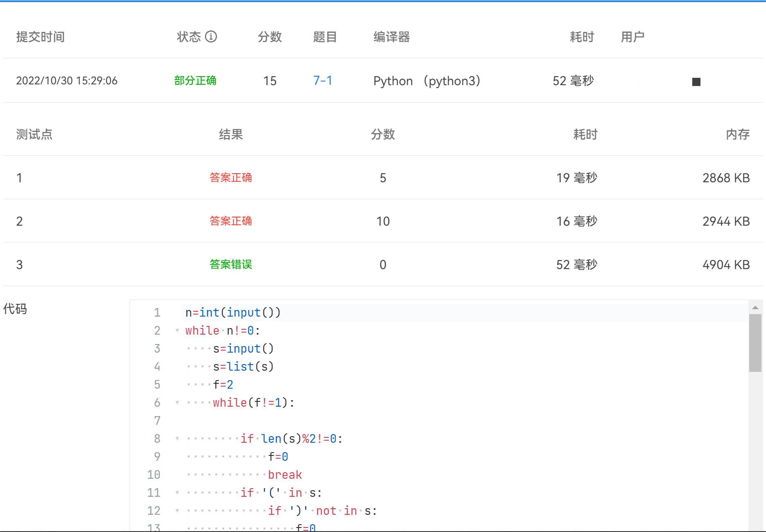This screenshot has width=766, height=532.
Task: Click test point 3 答案错误 result
Action: pos(231,265)
